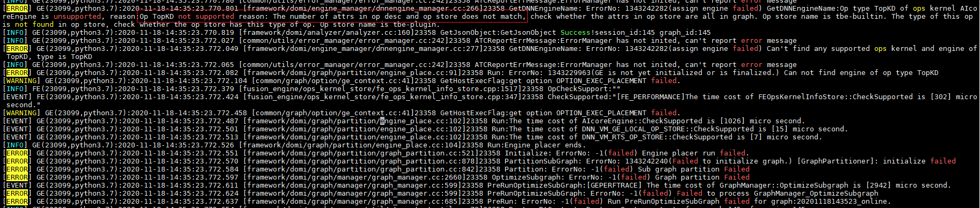
Task: Click the "[FE_PERFORMANCE]" tag in CheckSupported line
Action: (x=650, y=97)
